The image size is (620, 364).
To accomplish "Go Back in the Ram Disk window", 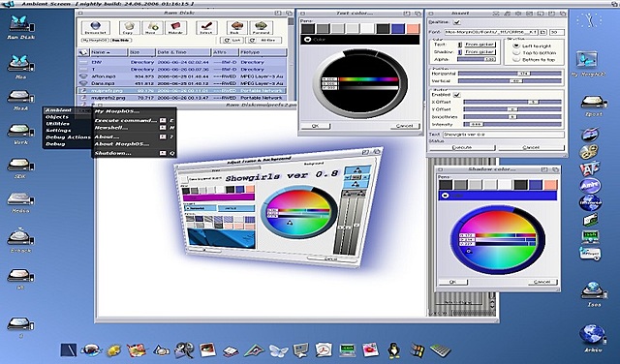I will [236, 28].
